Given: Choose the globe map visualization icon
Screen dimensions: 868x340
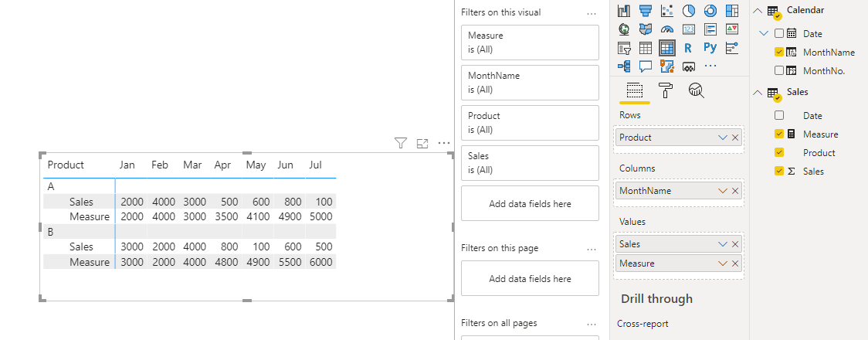Looking at the screenshot, I should (625, 29).
